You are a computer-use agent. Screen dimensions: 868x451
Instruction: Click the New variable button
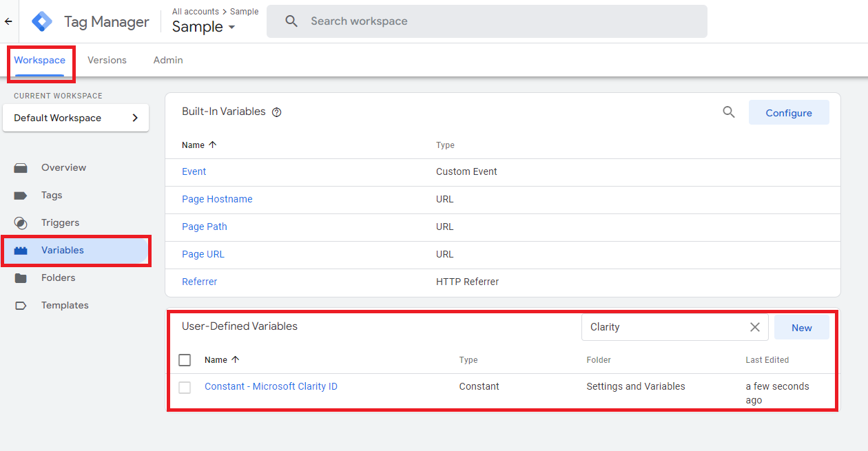click(x=801, y=328)
